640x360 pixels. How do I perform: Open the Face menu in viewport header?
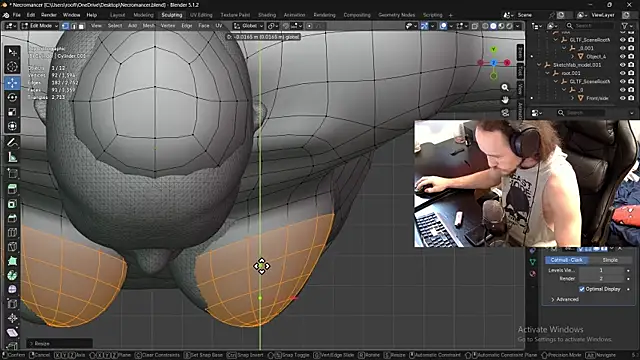[204, 26]
